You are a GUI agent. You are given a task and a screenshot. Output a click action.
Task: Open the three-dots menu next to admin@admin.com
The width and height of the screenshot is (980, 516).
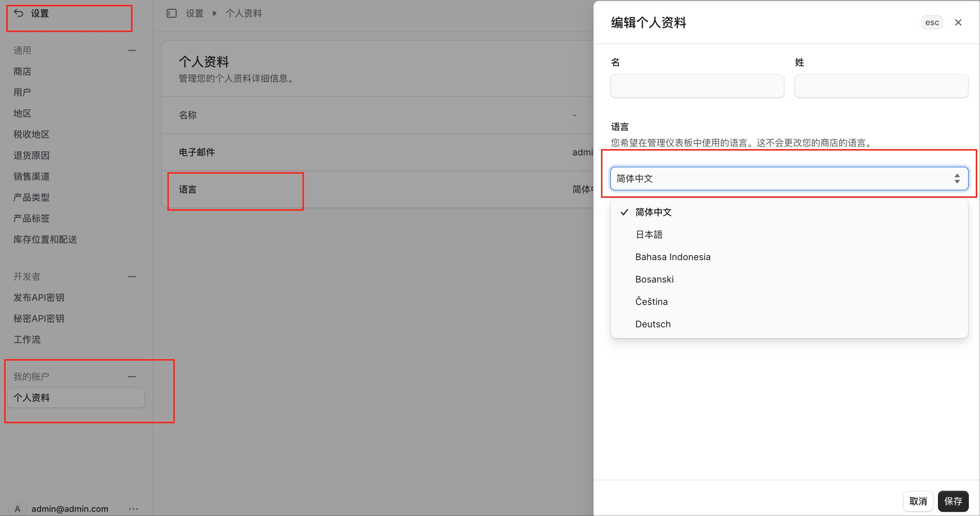133,508
